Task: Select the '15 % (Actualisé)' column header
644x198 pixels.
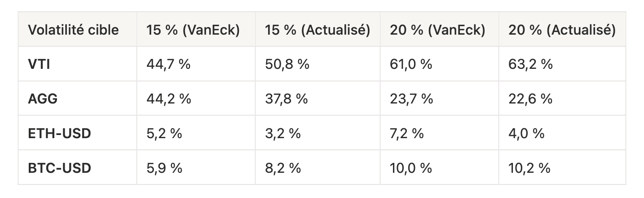Action: pyautogui.click(x=318, y=29)
